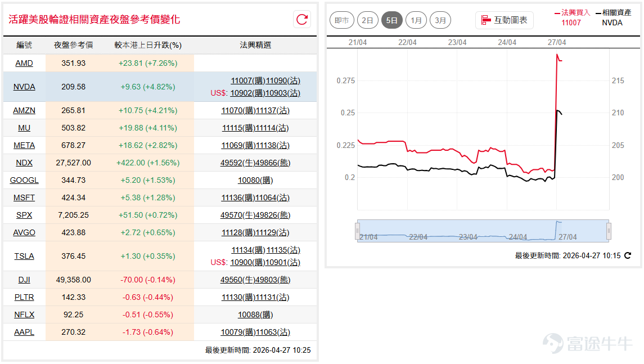
Task: Open META warrant 11069(購)11138(沽) link
Action: (x=255, y=146)
